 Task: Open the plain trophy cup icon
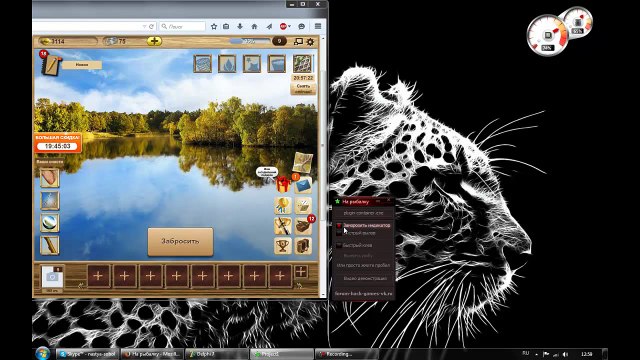coord(282,246)
